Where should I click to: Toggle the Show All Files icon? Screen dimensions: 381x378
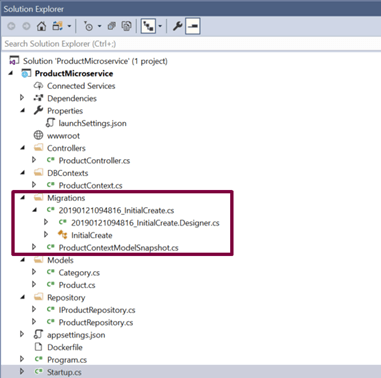coord(126,26)
